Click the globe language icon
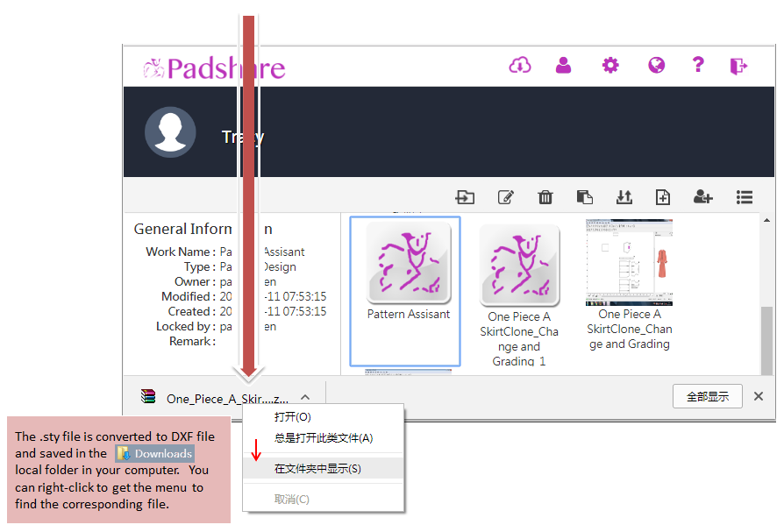Image resolution: width=784 pixels, height=532 pixels. 656,66
